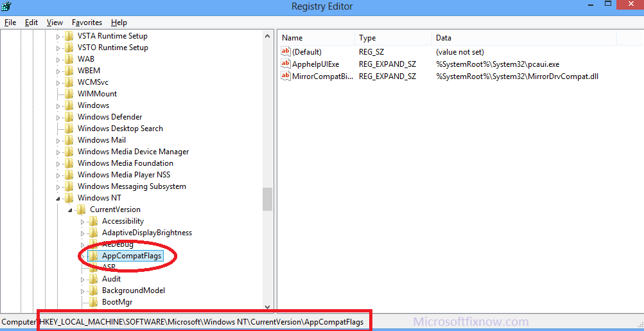Select the AppCompatFlags key
Screen dimensions: 644x331
(132, 256)
